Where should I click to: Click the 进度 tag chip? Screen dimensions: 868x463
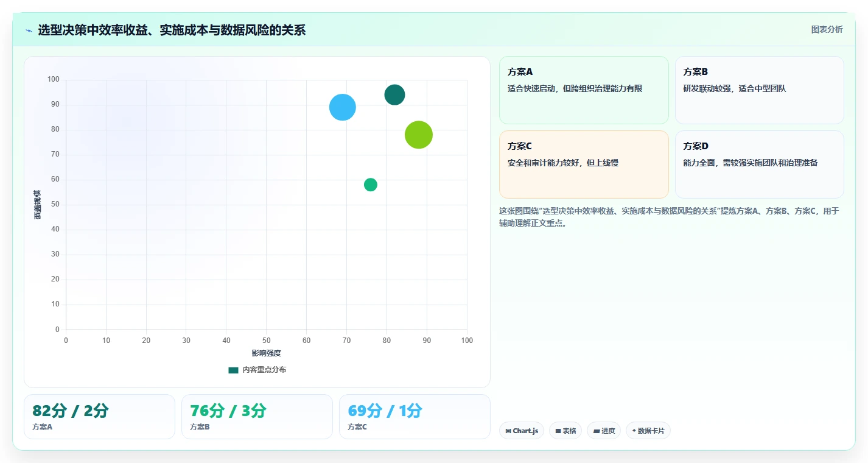604,431
